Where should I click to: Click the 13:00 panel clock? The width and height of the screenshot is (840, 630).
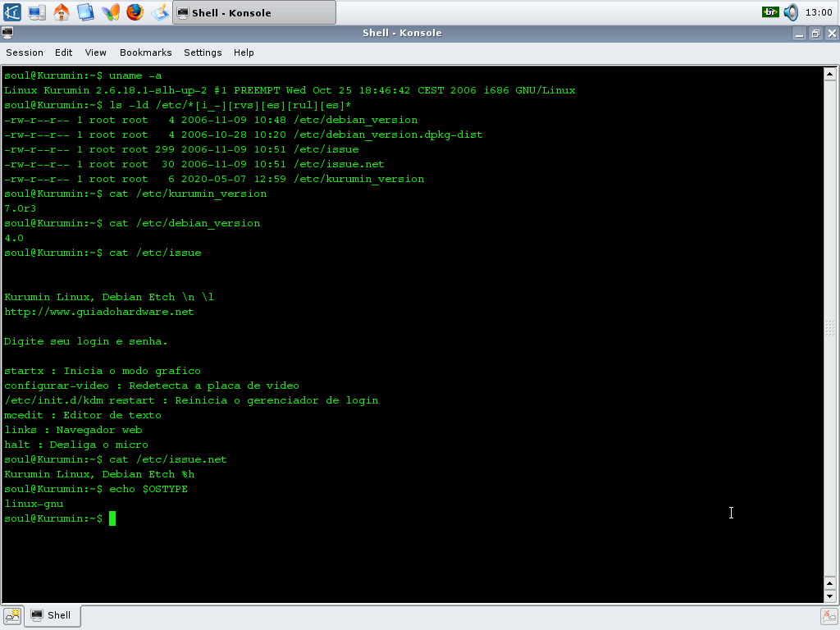[x=819, y=12]
